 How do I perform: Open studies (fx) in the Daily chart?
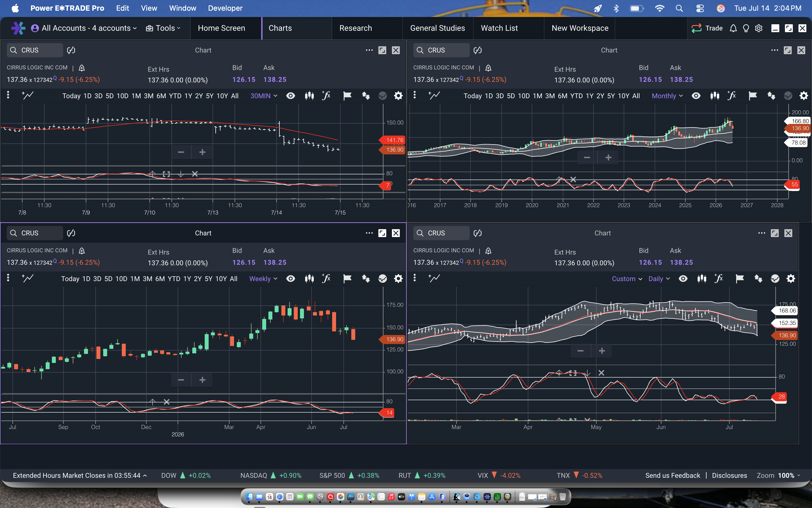click(718, 279)
